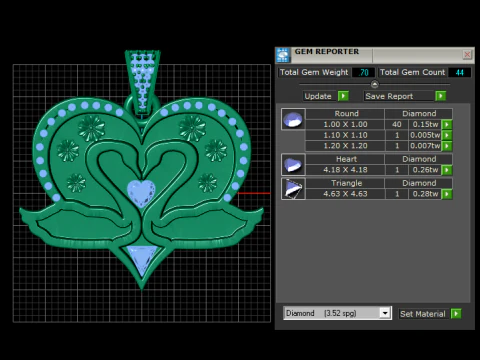Viewport: 480px width, 360px height.
Task: Click the 0.26tw weight cell
Action: click(425, 170)
